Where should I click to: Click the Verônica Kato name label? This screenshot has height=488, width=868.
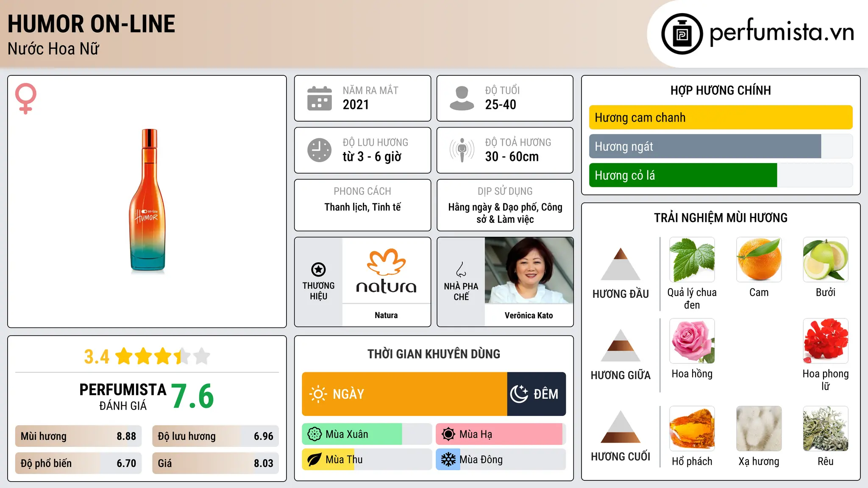(529, 315)
